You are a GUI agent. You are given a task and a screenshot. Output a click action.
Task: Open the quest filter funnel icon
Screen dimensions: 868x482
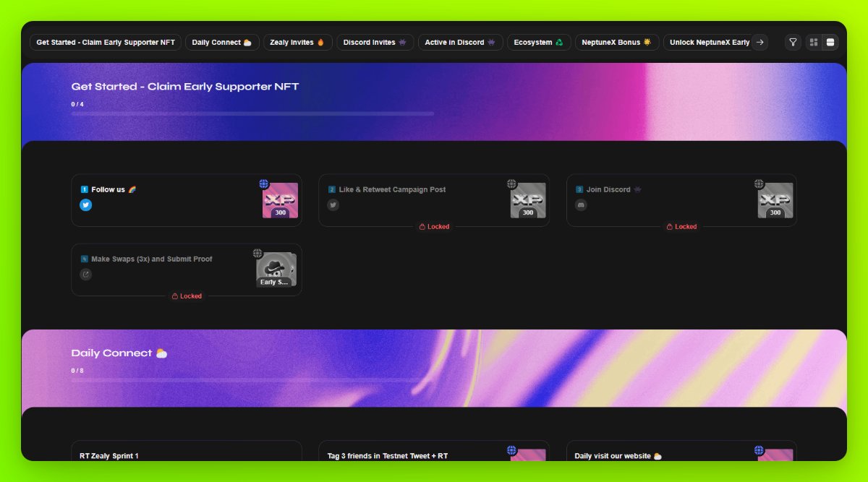click(x=793, y=43)
